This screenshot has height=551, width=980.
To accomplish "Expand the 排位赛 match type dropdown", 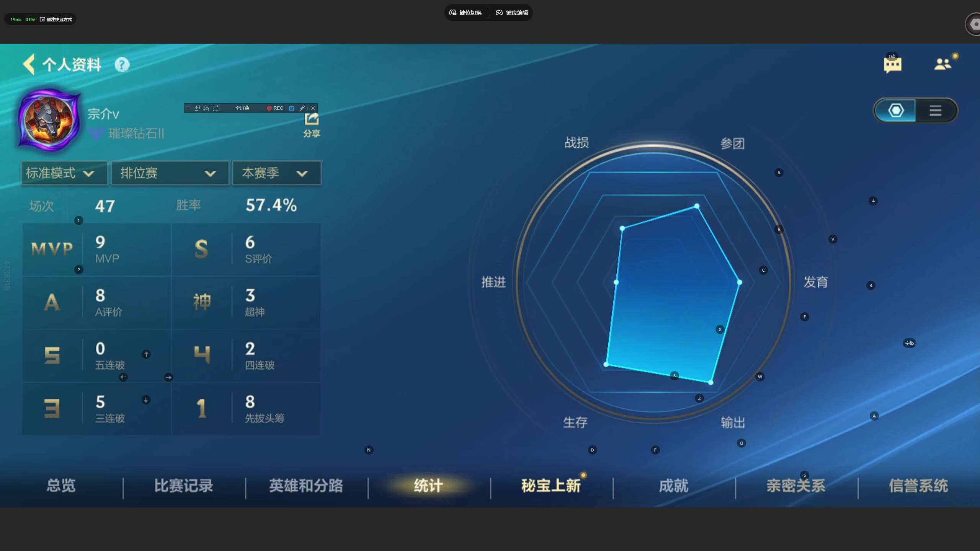I will pyautogui.click(x=170, y=173).
